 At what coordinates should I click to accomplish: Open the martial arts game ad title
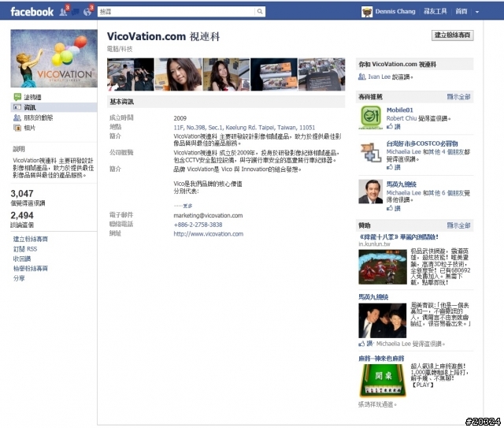tap(398, 237)
